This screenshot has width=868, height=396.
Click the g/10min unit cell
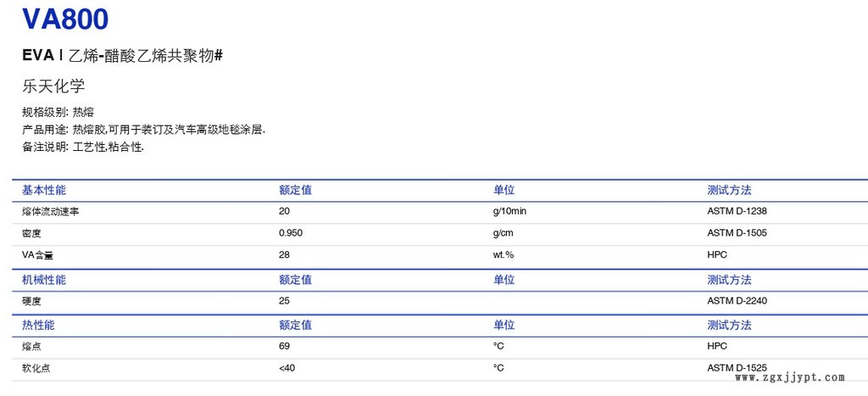click(510, 211)
